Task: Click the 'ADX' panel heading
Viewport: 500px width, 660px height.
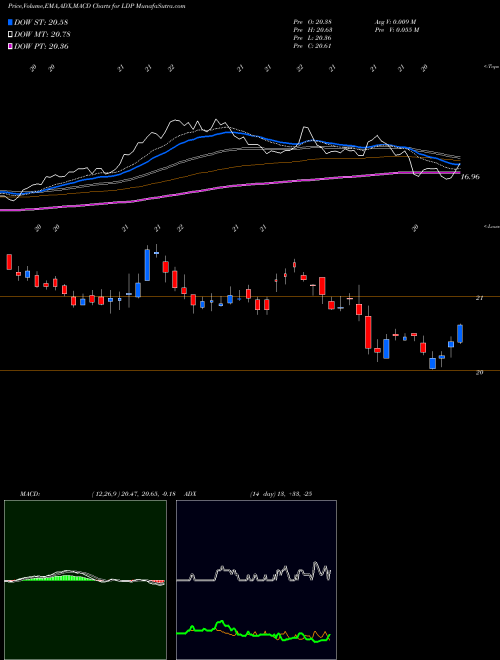Action: pyautogui.click(x=191, y=494)
